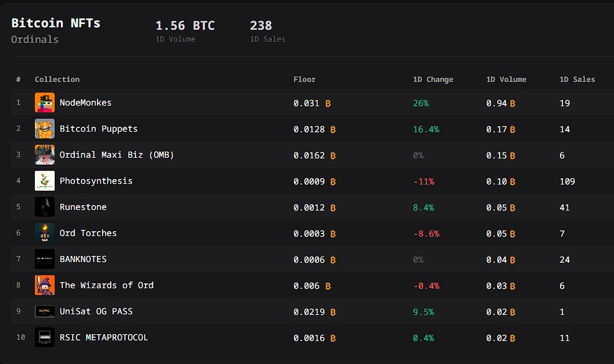This screenshot has height=364, width=614.
Task: Click the 19 sales count
Action: tap(565, 103)
